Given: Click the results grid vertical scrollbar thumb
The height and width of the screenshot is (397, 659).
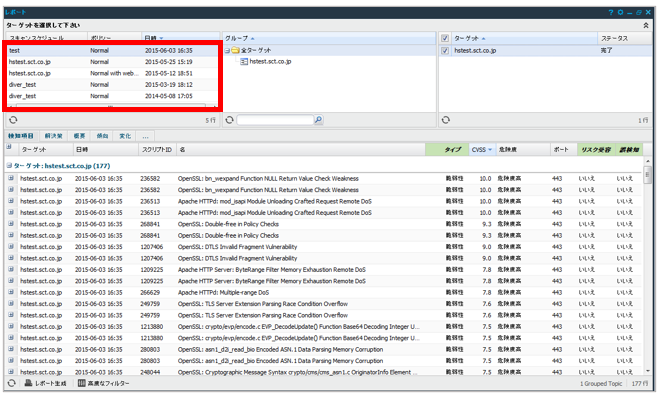Looking at the screenshot, I should [647, 175].
